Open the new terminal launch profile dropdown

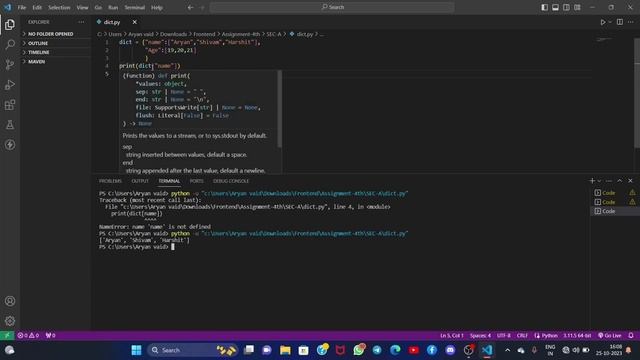599,181
